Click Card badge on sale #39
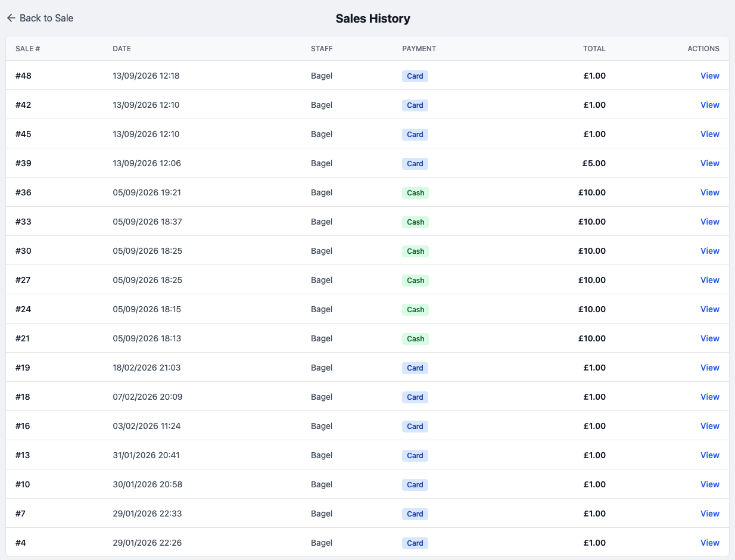This screenshot has height=560, width=735. tap(415, 164)
